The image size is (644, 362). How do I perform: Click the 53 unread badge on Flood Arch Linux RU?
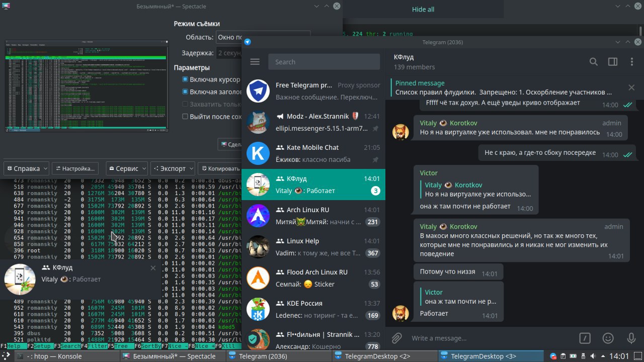click(x=374, y=284)
